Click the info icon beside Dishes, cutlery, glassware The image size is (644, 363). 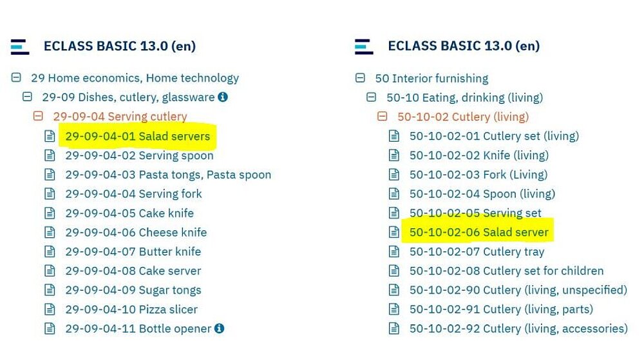tap(223, 97)
